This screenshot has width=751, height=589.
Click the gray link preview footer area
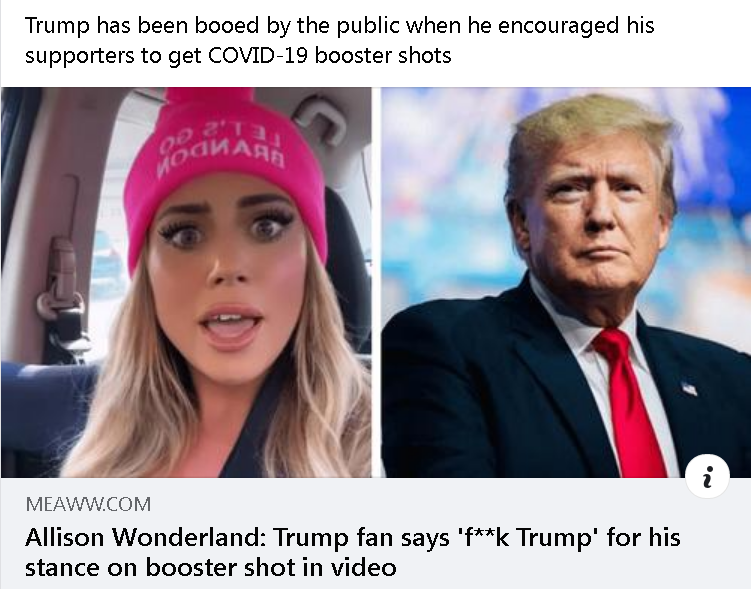[x=376, y=533]
